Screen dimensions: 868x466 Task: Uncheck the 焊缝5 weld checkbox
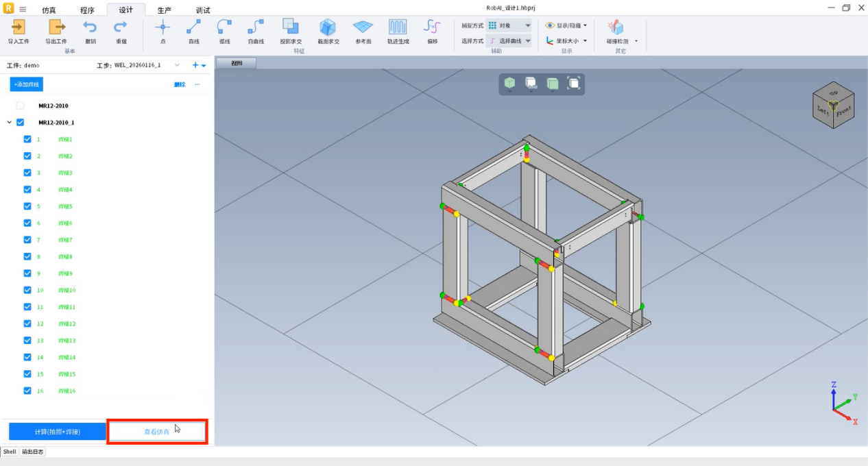[27, 206]
